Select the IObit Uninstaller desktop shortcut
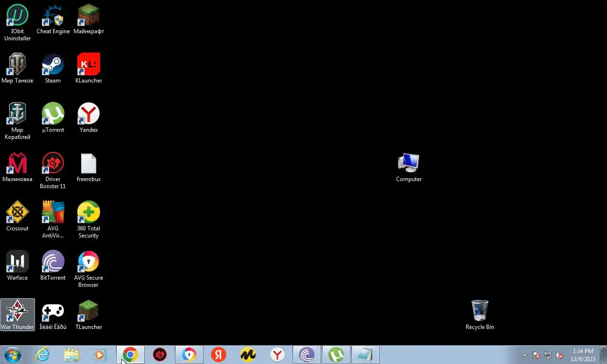This screenshot has height=364, width=607. [18, 22]
